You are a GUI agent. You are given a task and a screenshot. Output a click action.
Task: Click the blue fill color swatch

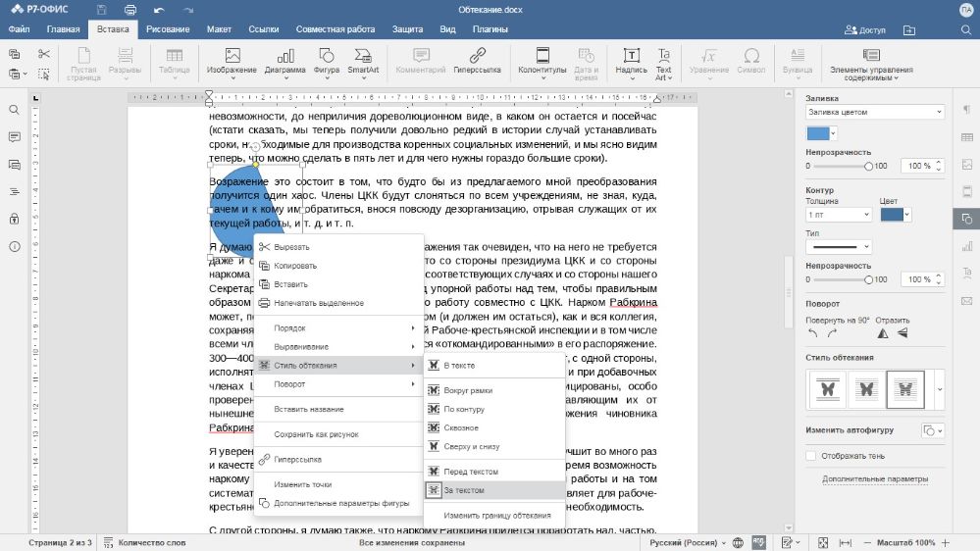(816, 133)
